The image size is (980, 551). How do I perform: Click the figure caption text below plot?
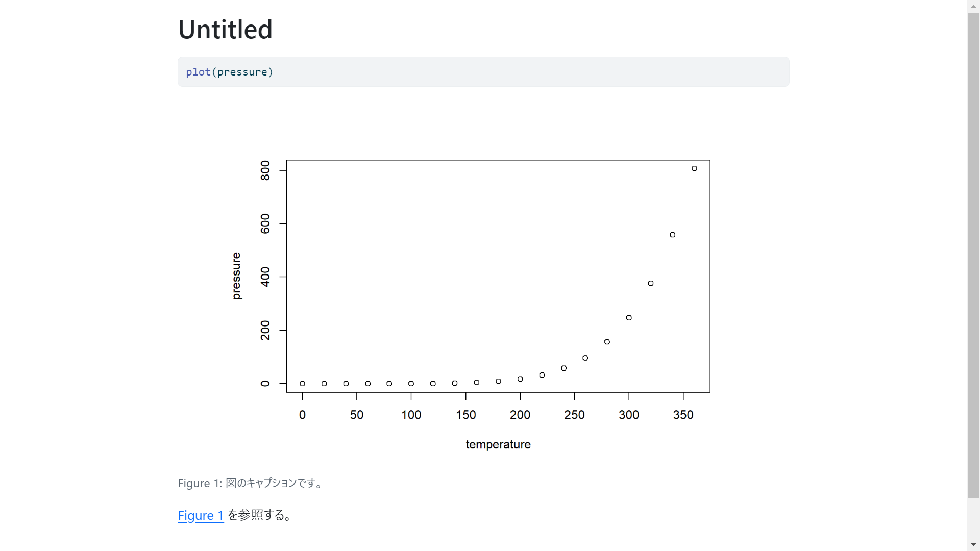coord(251,483)
